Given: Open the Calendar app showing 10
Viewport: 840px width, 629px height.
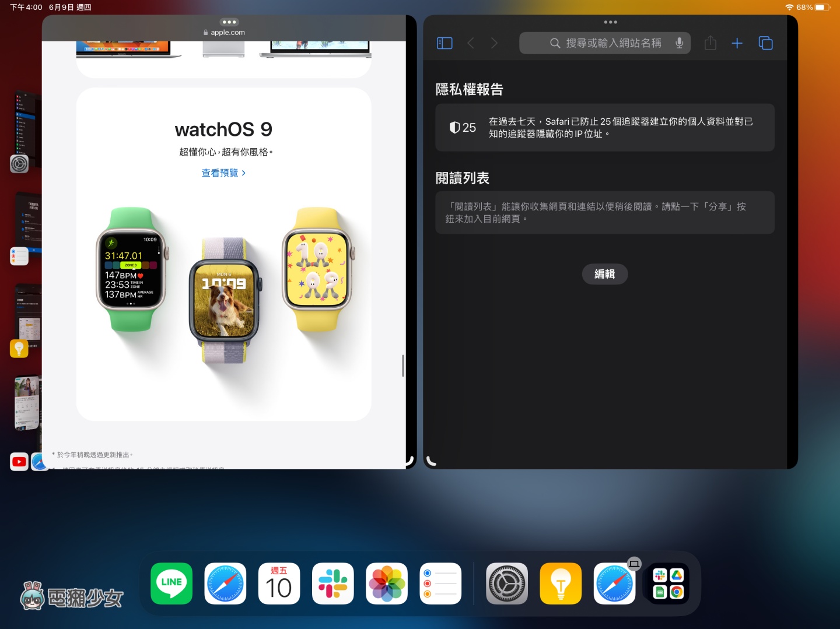Looking at the screenshot, I should tap(279, 584).
